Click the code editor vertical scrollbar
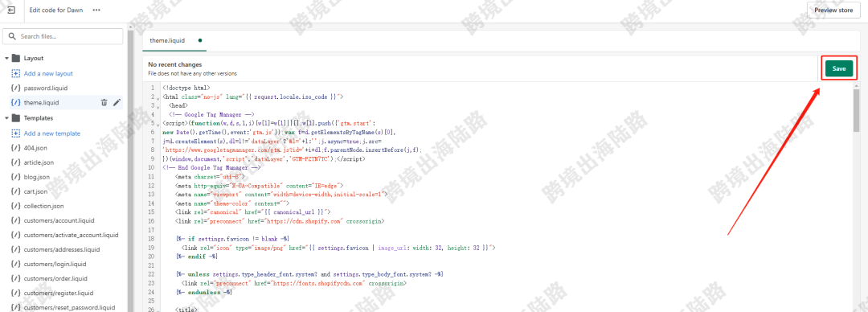The image size is (868, 312). [x=857, y=110]
